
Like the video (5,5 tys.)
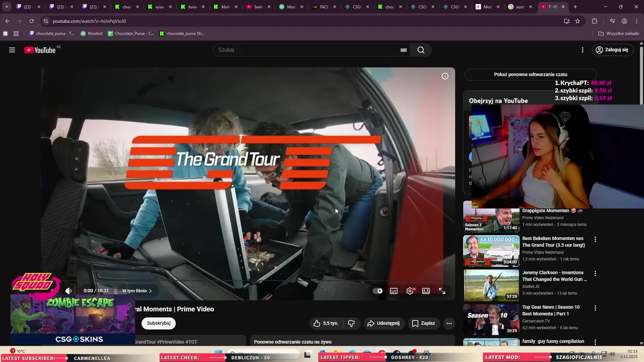click(326, 323)
